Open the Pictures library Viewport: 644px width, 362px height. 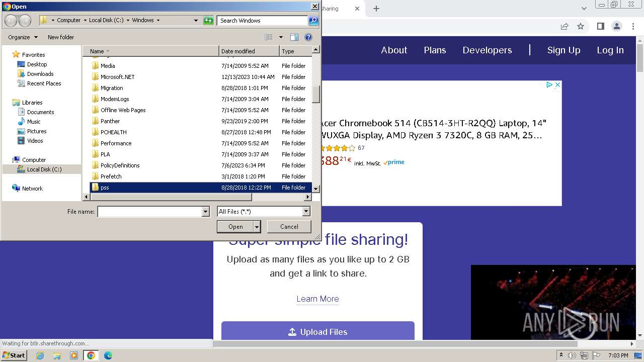pos(37,131)
